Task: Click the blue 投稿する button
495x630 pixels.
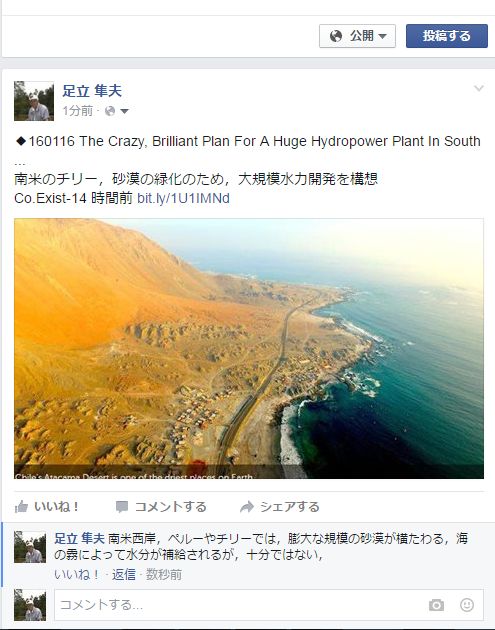Action: 446,36
